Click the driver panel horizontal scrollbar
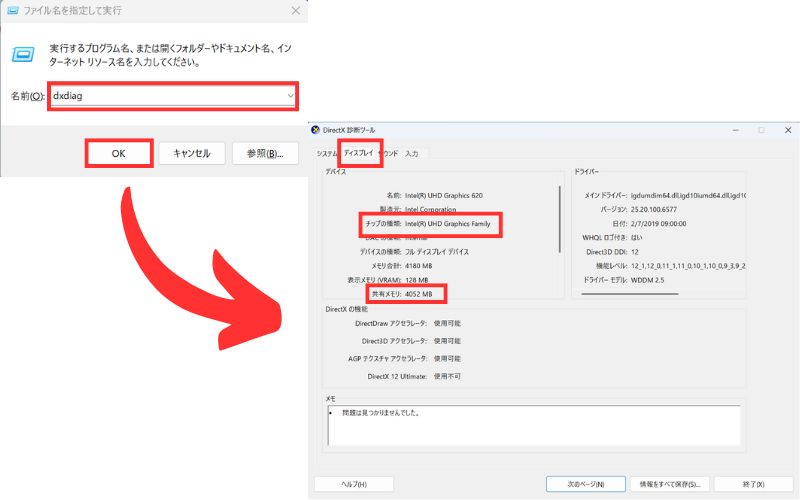 tap(630, 294)
